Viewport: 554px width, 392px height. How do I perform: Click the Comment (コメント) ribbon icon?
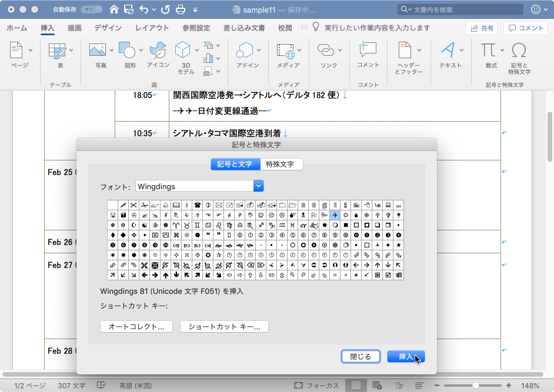click(368, 51)
